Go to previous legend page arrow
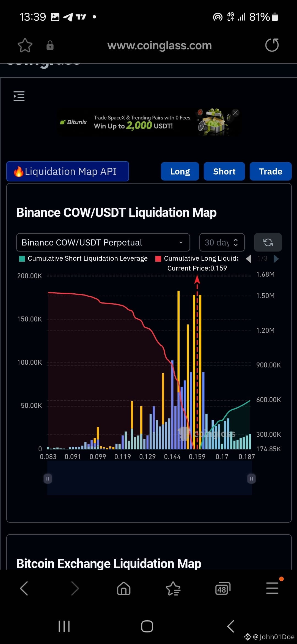Image resolution: width=297 pixels, height=644 pixels. [x=249, y=258]
